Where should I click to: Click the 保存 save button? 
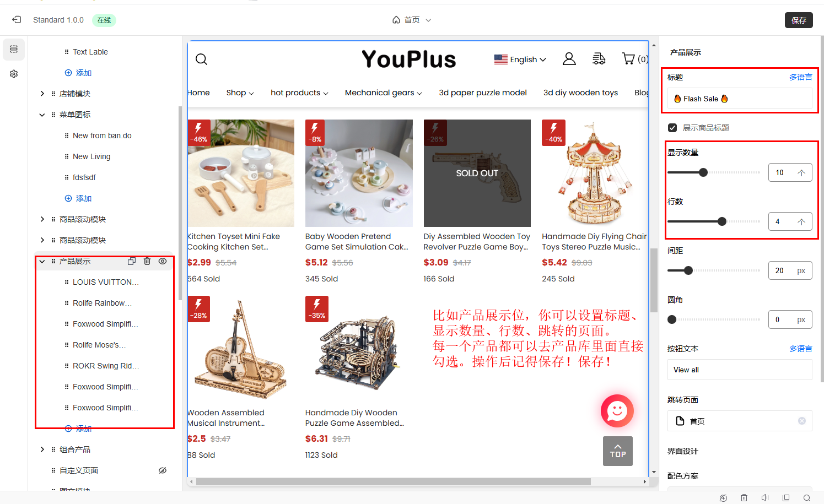coord(798,20)
